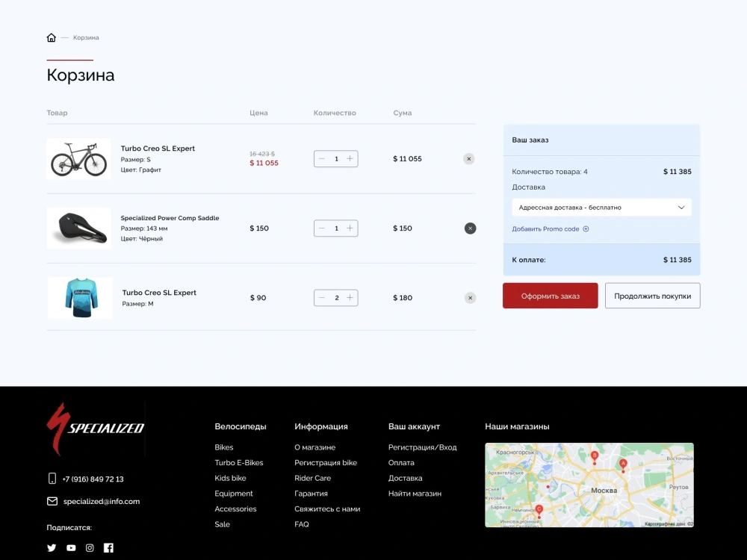The image size is (747, 560).
Task: Open the Rider Care footer link
Action: pos(312,478)
